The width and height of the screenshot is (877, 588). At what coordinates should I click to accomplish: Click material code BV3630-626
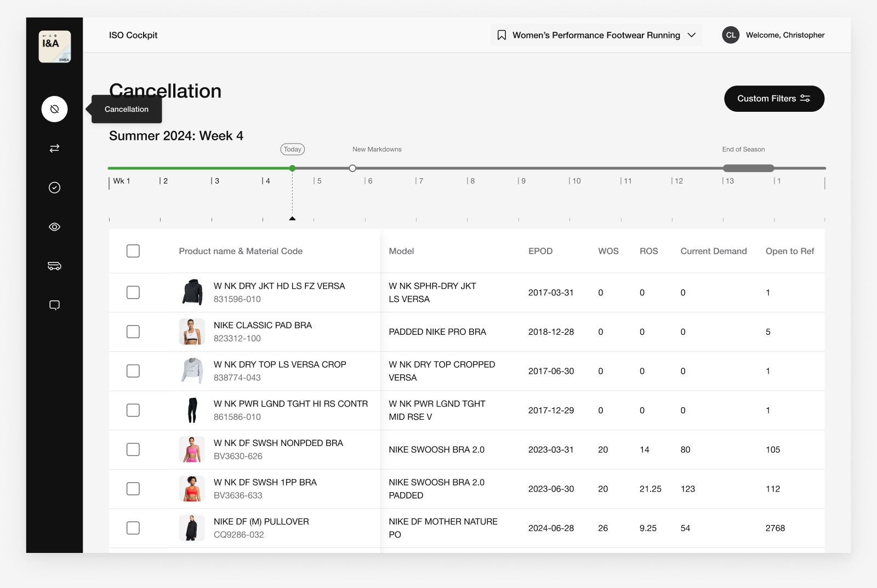click(238, 456)
